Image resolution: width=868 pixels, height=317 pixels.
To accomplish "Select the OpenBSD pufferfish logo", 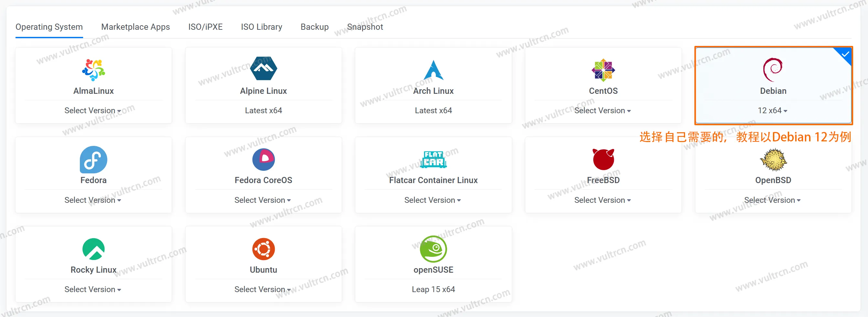I will pyautogui.click(x=773, y=159).
